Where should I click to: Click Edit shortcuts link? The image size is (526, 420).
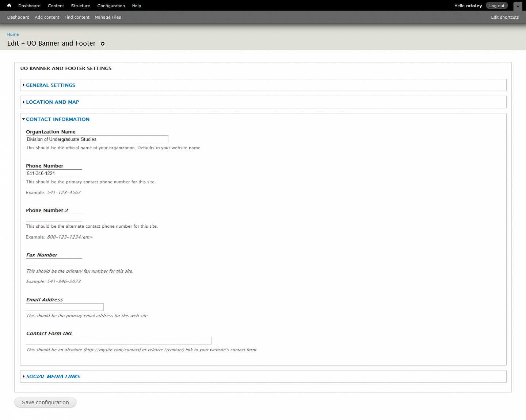click(505, 17)
